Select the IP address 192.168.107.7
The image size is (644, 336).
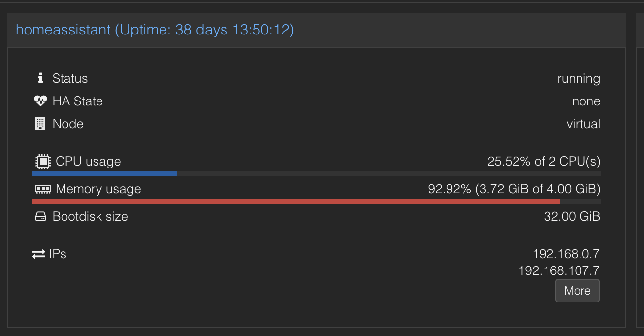(559, 270)
